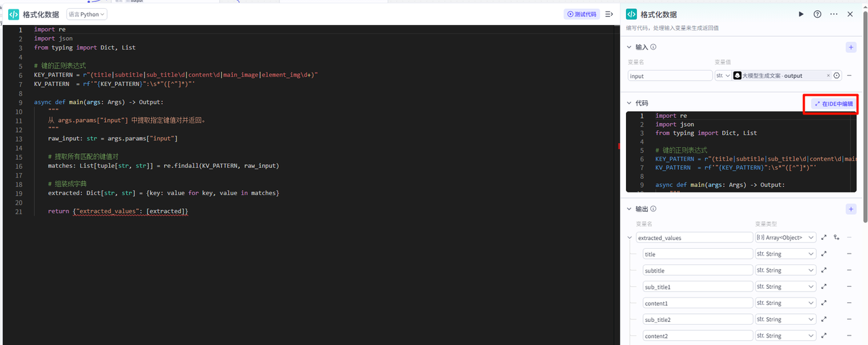Image resolution: width=868 pixels, height=345 pixels.
Task: Click the input variable name field
Action: pyautogui.click(x=669, y=76)
